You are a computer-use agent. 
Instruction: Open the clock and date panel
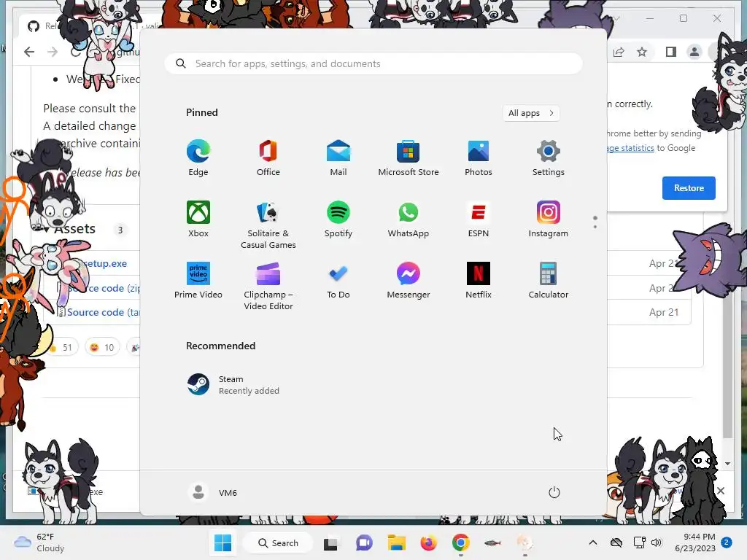coord(695,542)
